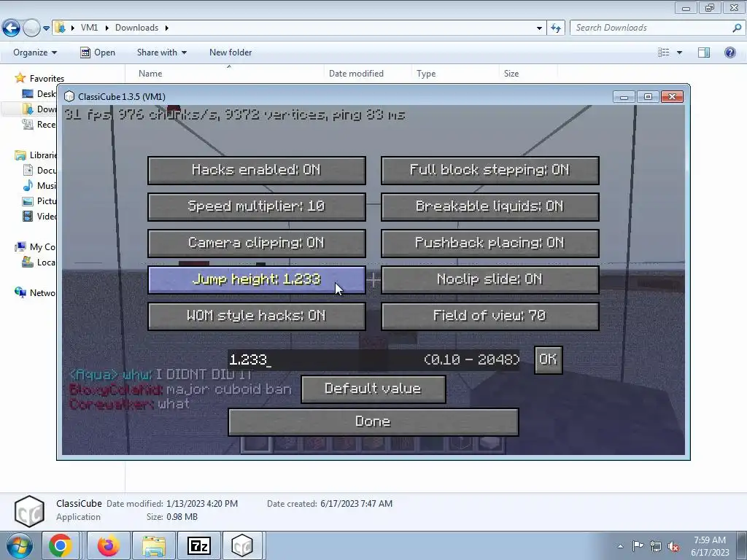Open the clock showing 7:59 AM

(x=710, y=546)
